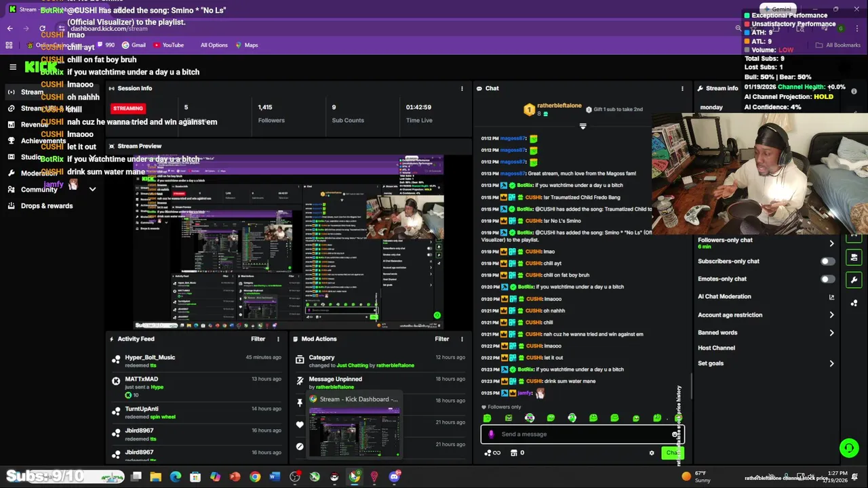Open Session info panel options menu

coord(462,89)
